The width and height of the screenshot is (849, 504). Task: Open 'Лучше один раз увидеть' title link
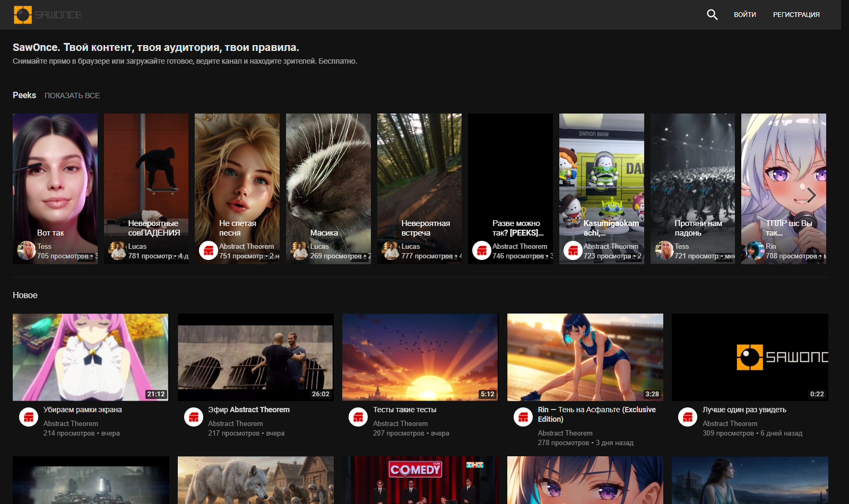point(744,410)
